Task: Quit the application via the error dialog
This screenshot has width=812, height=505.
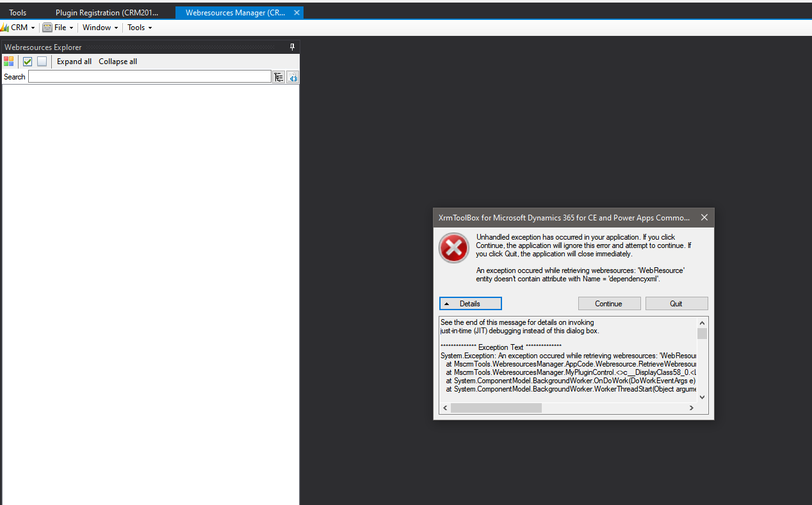Action: click(x=676, y=303)
